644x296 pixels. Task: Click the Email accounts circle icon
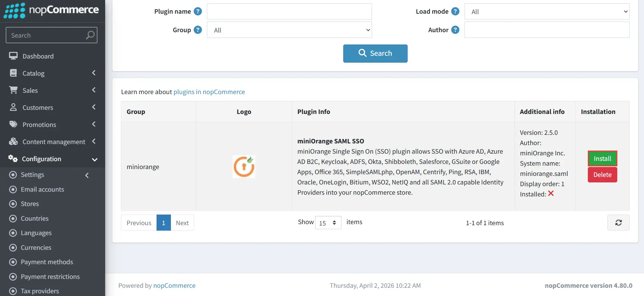(x=13, y=189)
